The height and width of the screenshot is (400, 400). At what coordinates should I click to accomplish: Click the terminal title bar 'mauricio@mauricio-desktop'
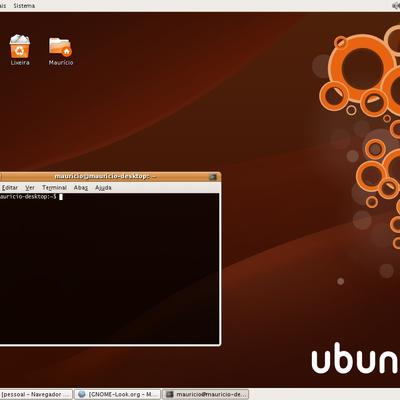[105, 176]
